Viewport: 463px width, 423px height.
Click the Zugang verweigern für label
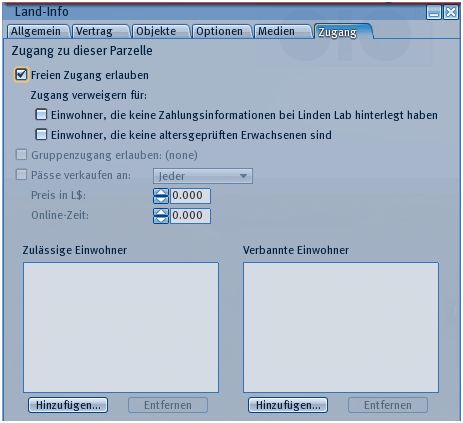(89, 95)
